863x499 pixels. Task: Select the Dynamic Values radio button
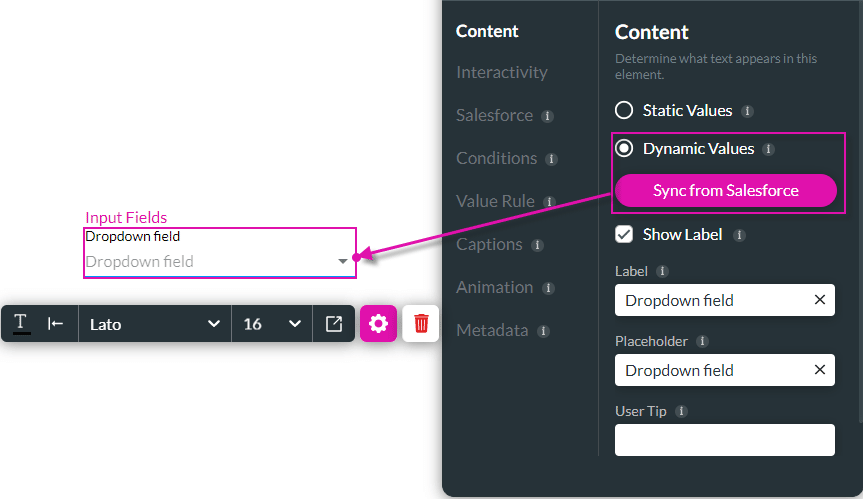(x=624, y=148)
